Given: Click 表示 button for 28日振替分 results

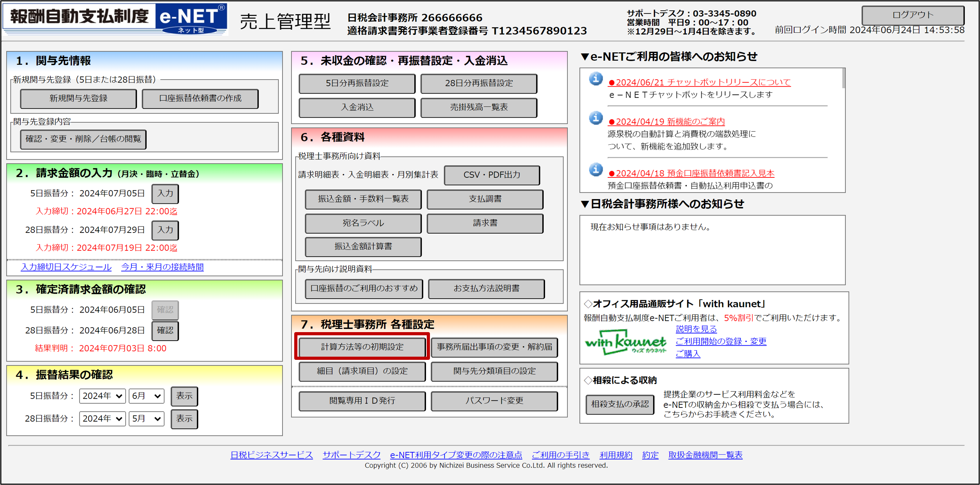Looking at the screenshot, I should [184, 419].
